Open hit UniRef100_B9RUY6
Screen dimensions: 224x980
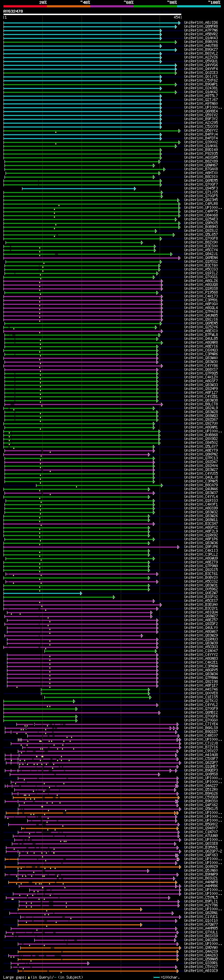pyautogui.click(x=201, y=42)
